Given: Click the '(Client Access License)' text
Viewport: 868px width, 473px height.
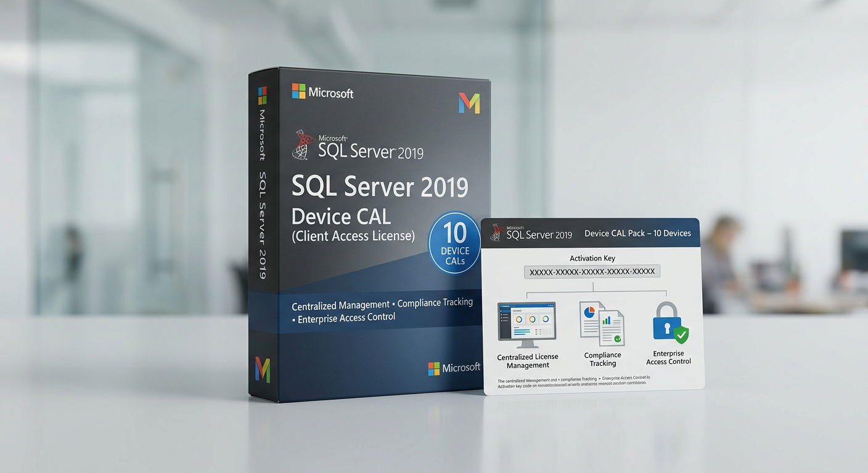Looking at the screenshot, I should tap(353, 235).
